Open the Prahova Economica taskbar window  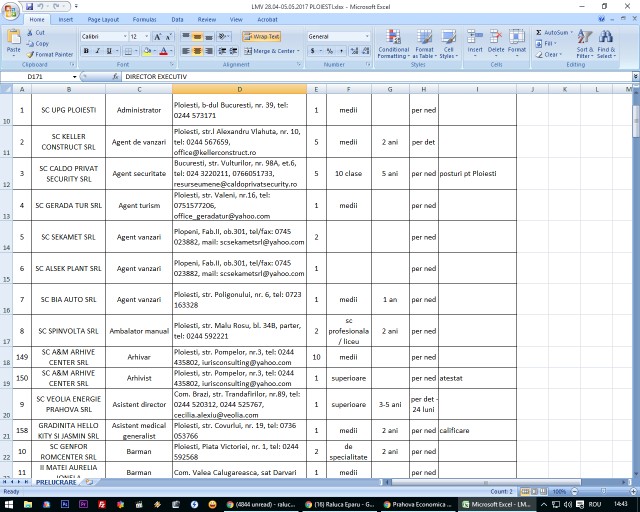(418, 505)
